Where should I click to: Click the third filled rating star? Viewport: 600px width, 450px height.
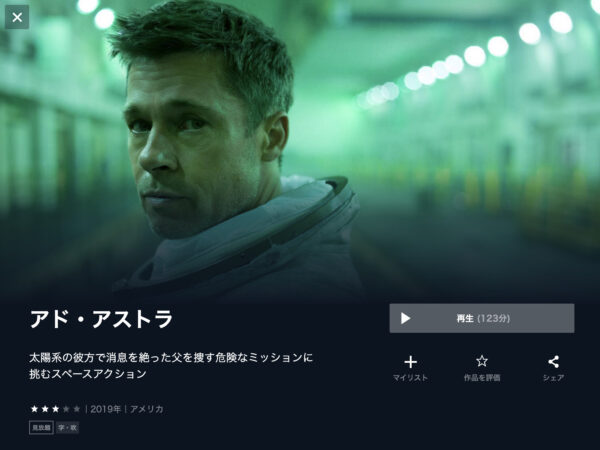(56, 409)
